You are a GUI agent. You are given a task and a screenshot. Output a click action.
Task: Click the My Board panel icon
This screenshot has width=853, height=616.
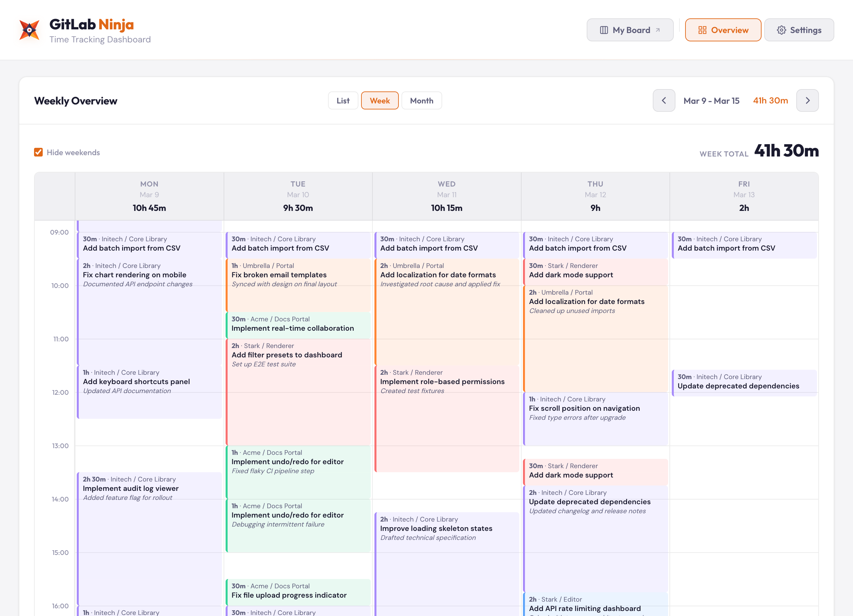point(604,30)
